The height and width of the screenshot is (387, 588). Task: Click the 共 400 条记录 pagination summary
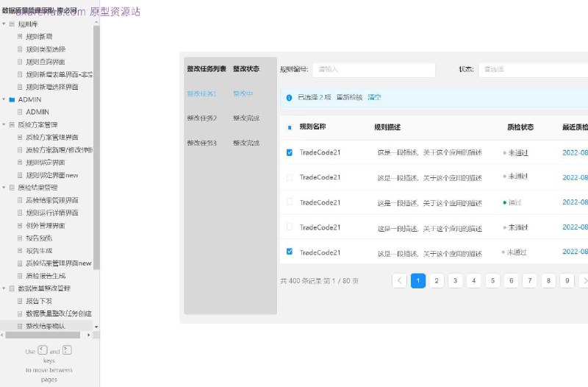pyautogui.click(x=319, y=281)
